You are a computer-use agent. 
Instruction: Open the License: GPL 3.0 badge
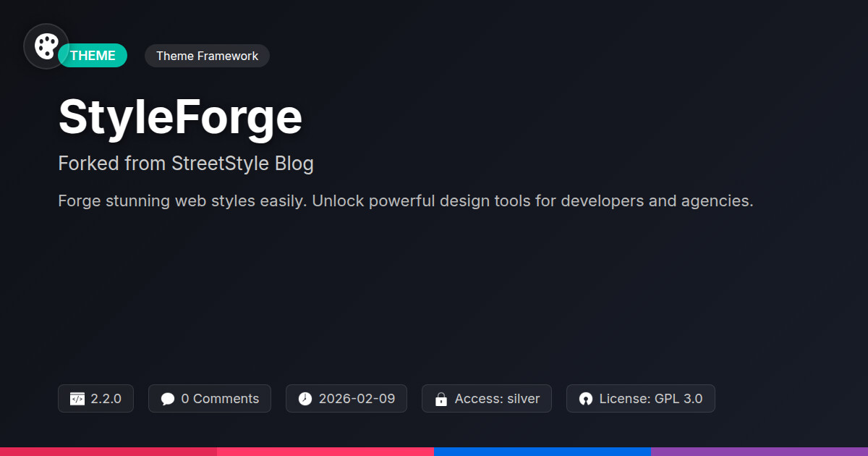point(641,399)
